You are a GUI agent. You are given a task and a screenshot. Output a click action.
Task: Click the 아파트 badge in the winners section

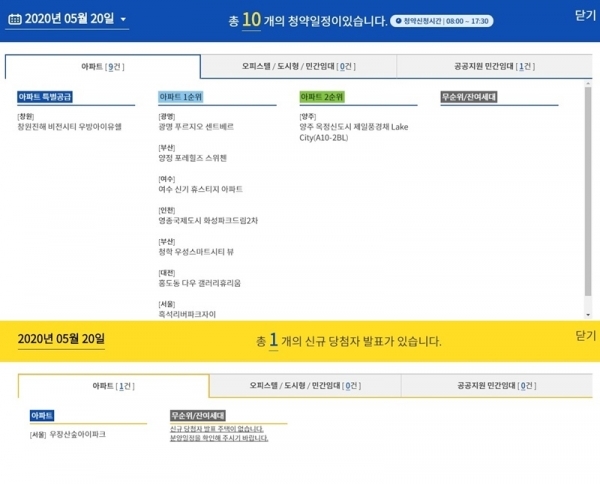(x=42, y=416)
